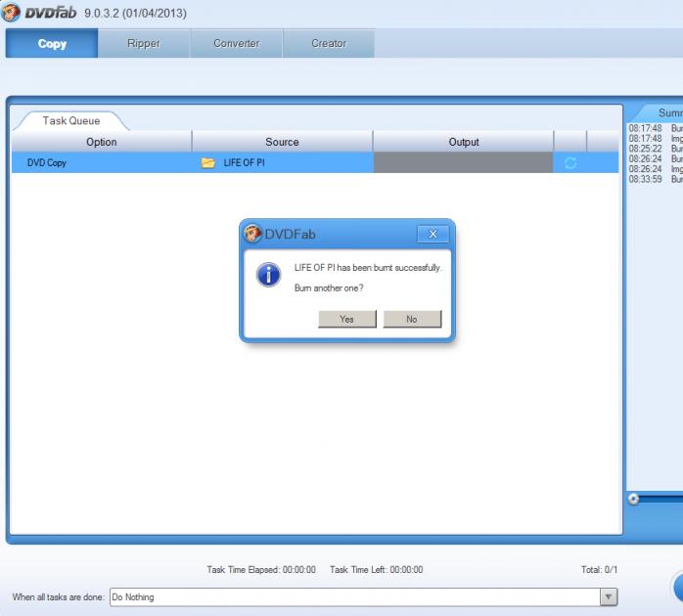Click the slider knob under summary log
The width and height of the screenshot is (683, 616).
coord(634,499)
